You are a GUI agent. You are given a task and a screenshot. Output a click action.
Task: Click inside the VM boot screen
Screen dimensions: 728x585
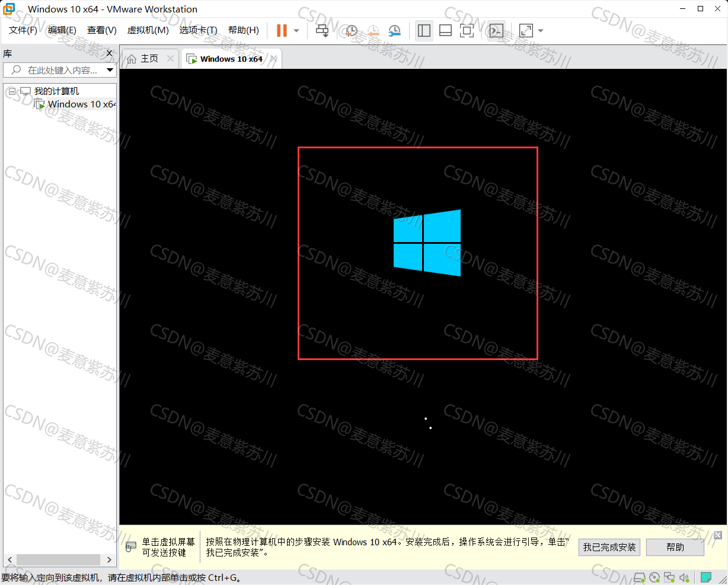(423, 297)
